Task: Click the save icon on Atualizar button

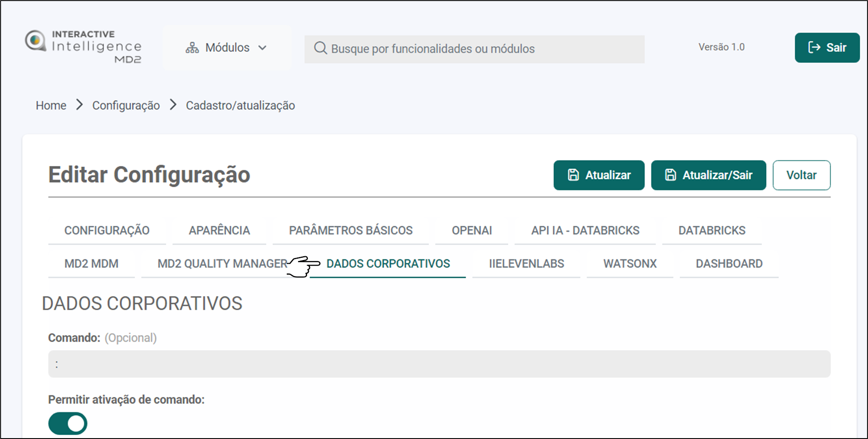Action: point(573,175)
